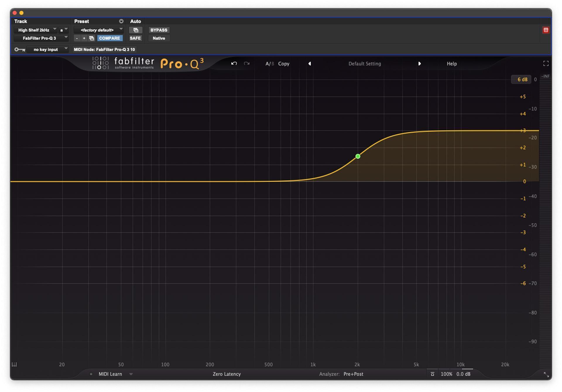Click the redo arrow icon

coord(246,64)
